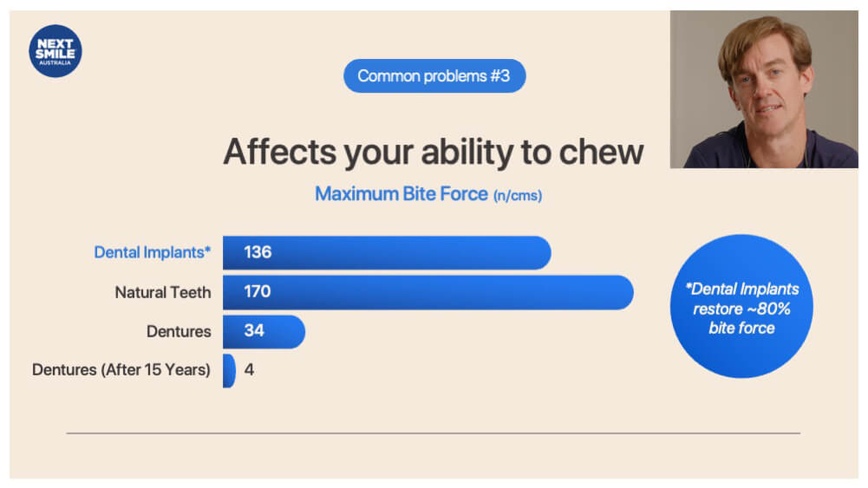
Task: Click the Affects your ability to chew heading
Action: pyautogui.click(x=434, y=153)
